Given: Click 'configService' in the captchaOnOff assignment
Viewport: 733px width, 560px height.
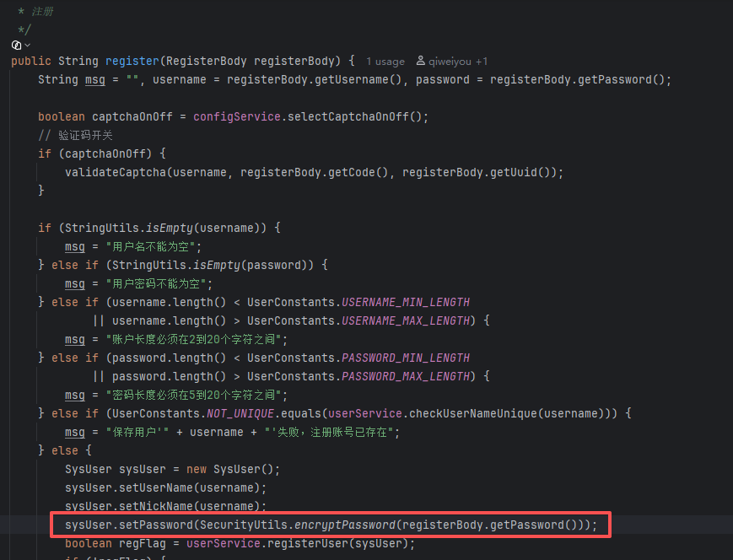Looking at the screenshot, I should coord(236,117).
